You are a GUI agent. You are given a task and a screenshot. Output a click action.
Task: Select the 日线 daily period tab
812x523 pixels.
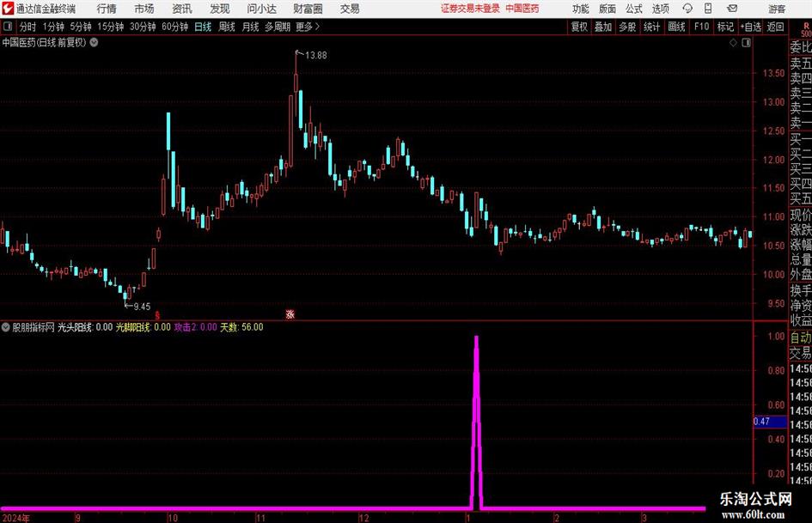coord(203,27)
